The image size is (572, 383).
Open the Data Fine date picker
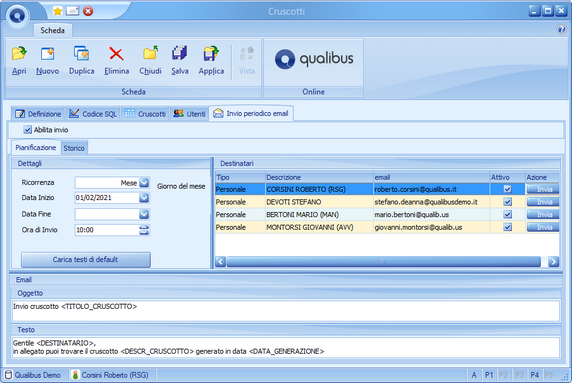click(x=144, y=214)
